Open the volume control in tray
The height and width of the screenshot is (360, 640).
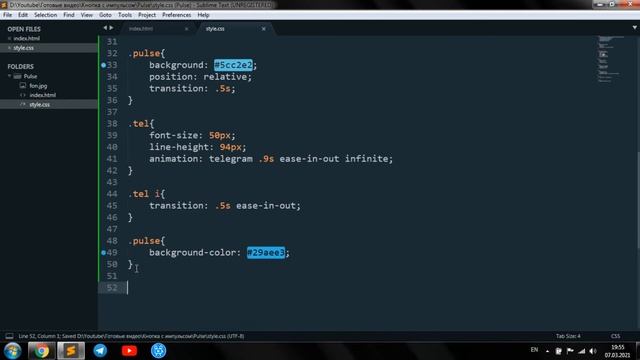point(593,351)
